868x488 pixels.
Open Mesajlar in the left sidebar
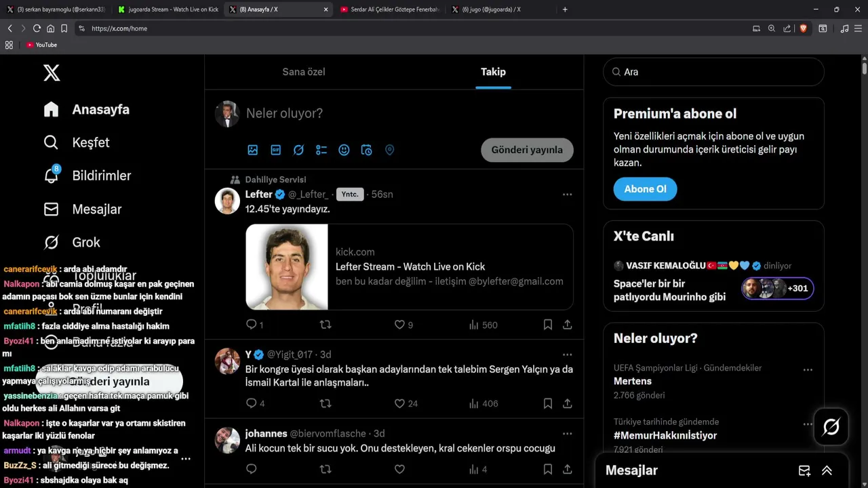tap(82, 209)
